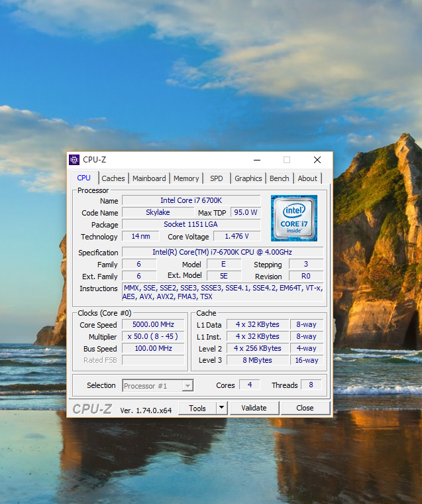Screen dimensions: 422x504
Task: Click the core speed value 5000.00 MHz
Action: 153,324
